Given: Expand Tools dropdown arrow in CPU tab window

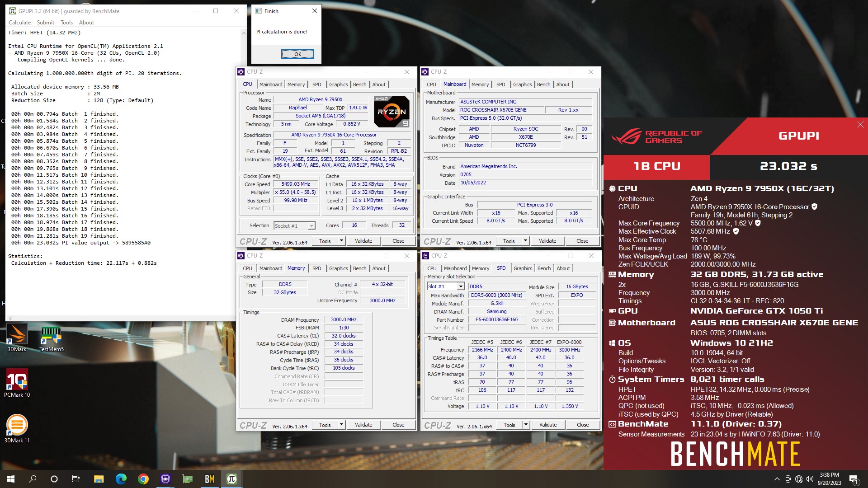Looking at the screenshot, I should (341, 241).
